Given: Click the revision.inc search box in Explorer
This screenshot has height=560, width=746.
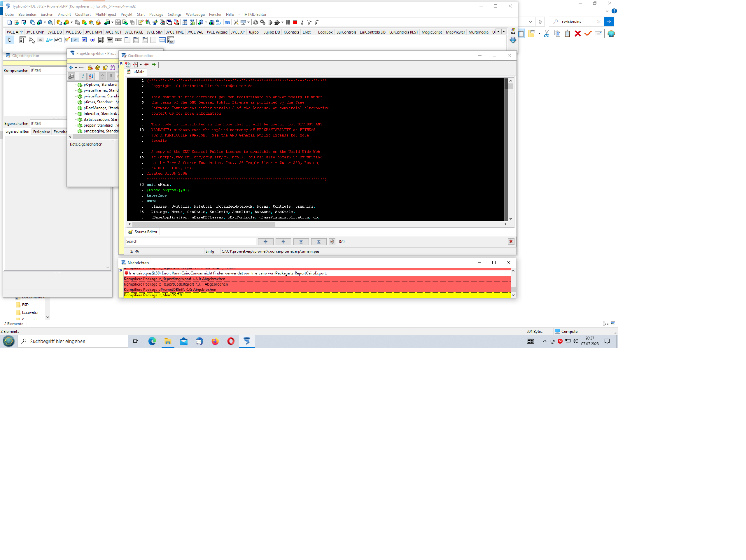Looking at the screenshot, I should coord(577,22).
